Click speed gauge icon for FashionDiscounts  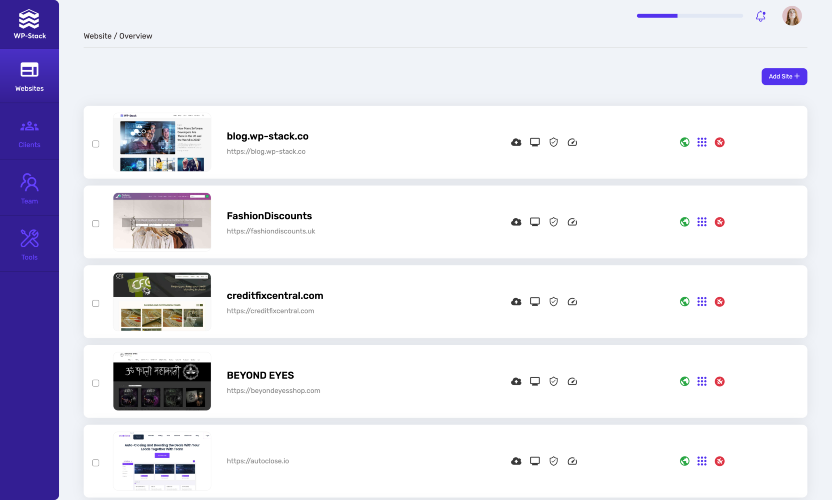pos(572,222)
